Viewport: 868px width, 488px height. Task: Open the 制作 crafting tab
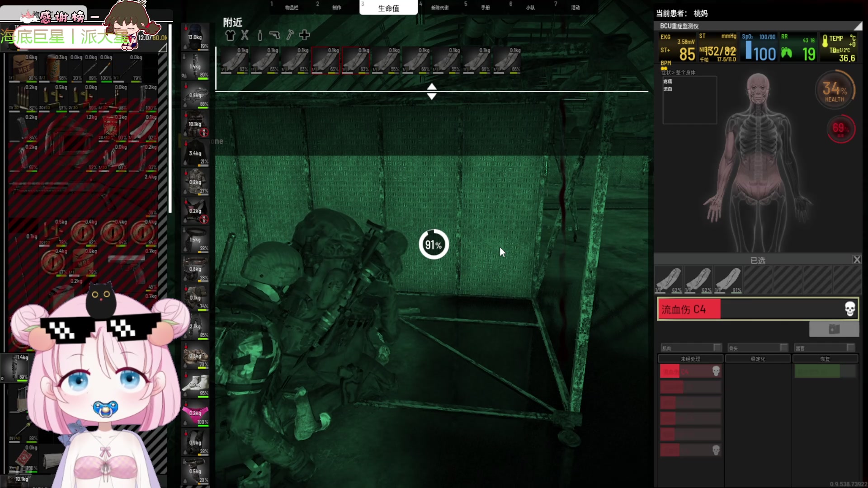point(337,8)
